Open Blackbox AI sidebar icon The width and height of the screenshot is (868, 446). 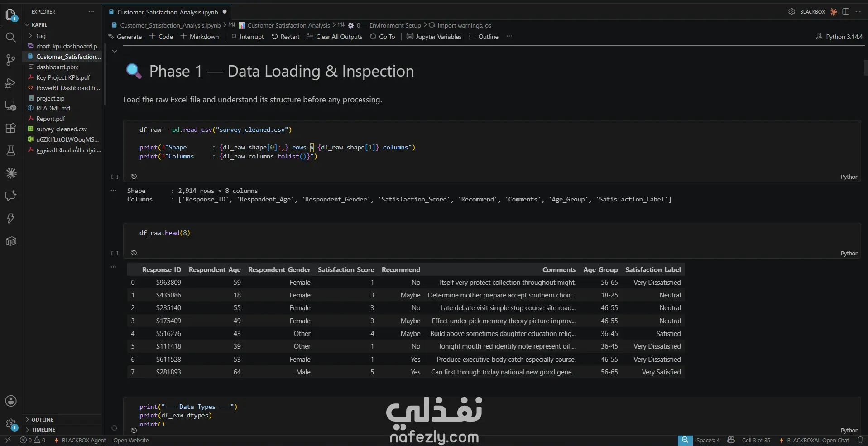pos(11,173)
